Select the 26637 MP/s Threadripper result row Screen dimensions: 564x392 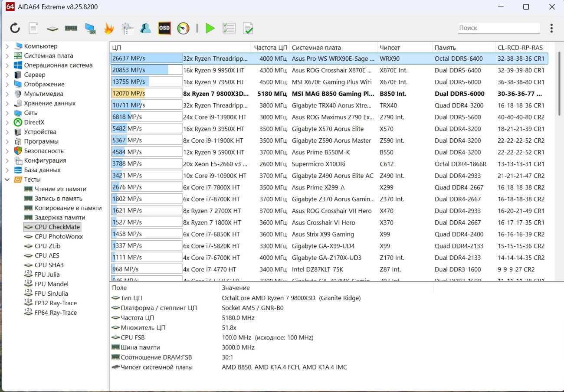[x=329, y=59]
